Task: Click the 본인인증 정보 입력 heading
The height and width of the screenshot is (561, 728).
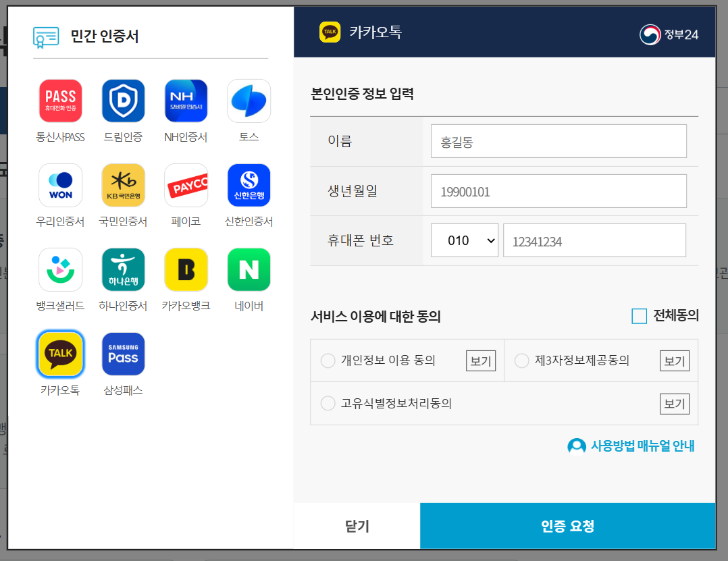Action: 362,94
